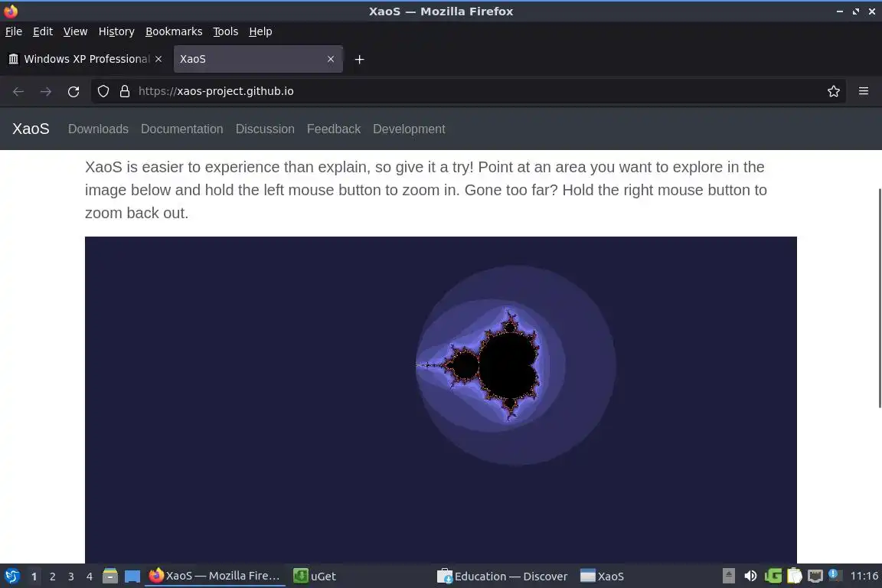Open the clipboard tray icon
Image resolution: width=882 pixels, height=588 pixels.
coord(794,577)
